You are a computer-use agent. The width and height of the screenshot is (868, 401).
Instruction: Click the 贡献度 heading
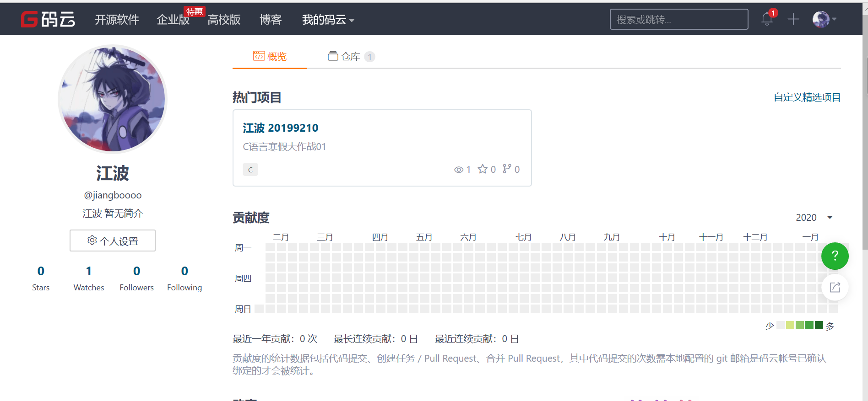pos(251,218)
